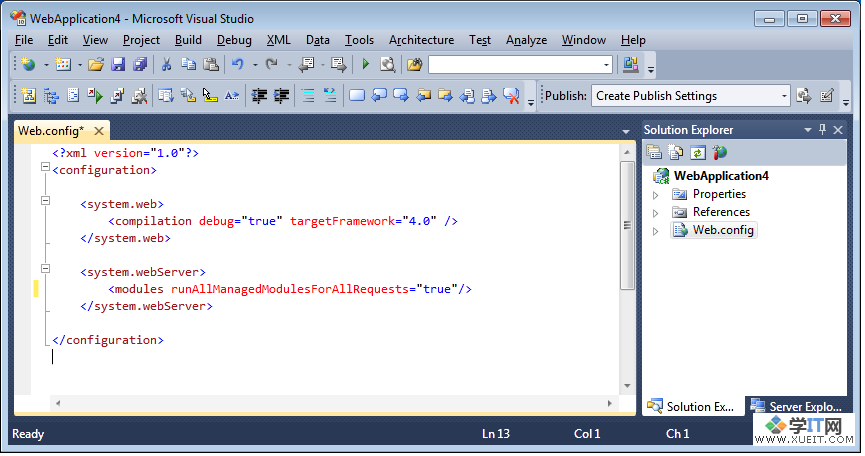Collapse the system.webServer node outline
The height and width of the screenshot is (456, 865).
tap(45, 269)
